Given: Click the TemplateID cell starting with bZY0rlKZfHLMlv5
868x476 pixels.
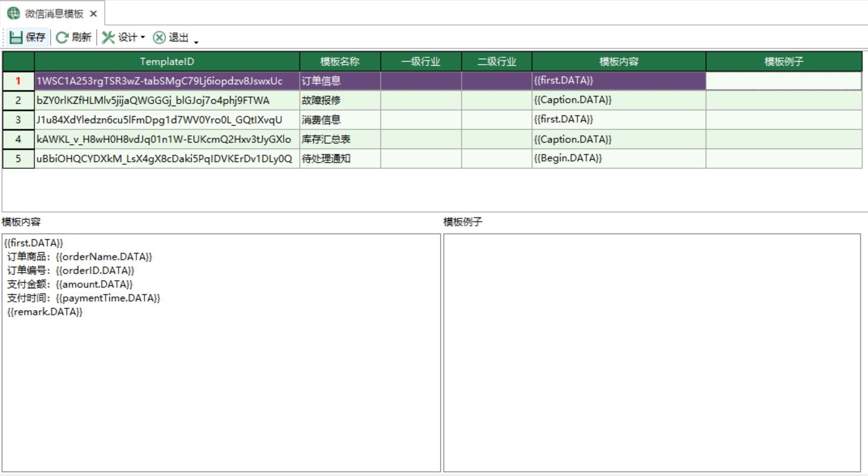Looking at the screenshot, I should click(167, 100).
